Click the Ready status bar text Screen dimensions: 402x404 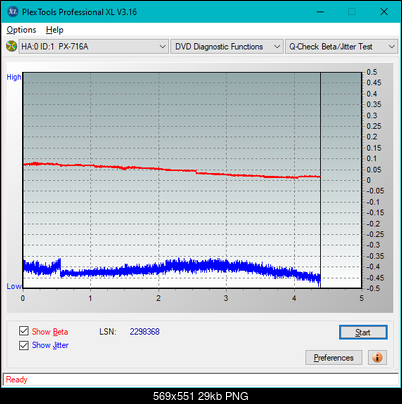pyautogui.click(x=16, y=380)
